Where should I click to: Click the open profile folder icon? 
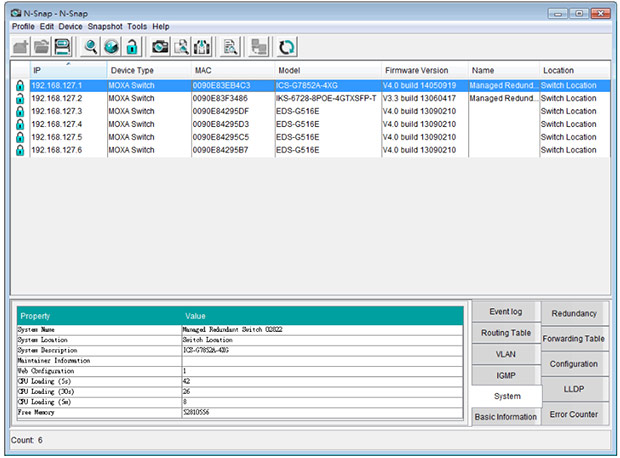pyautogui.click(x=41, y=47)
